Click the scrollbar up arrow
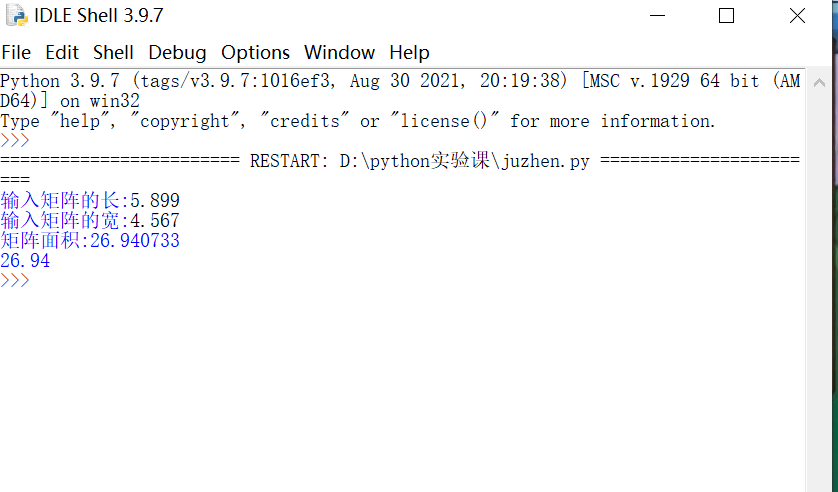This screenshot has width=838, height=492. pos(819,82)
